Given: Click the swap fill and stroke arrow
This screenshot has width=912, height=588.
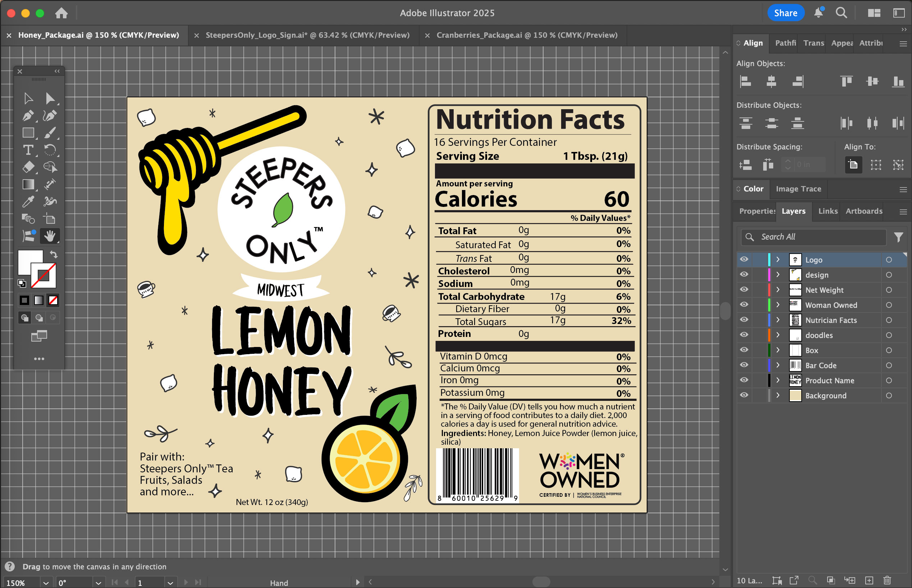Looking at the screenshot, I should tap(54, 254).
